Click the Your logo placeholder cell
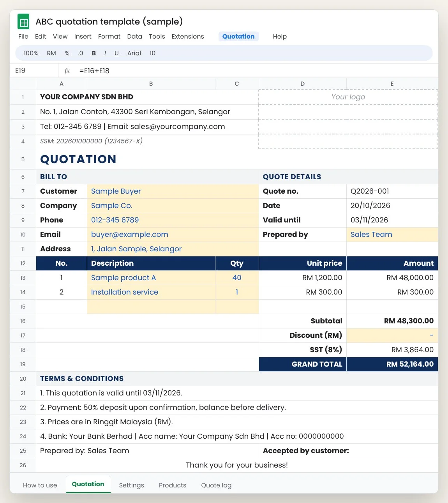This screenshot has height=503, width=448. click(348, 97)
